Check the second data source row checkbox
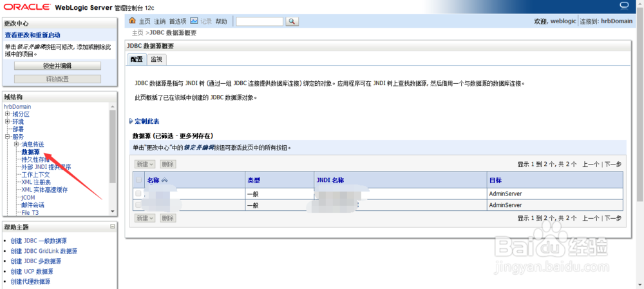The width and height of the screenshot is (644, 289). pos(138,204)
